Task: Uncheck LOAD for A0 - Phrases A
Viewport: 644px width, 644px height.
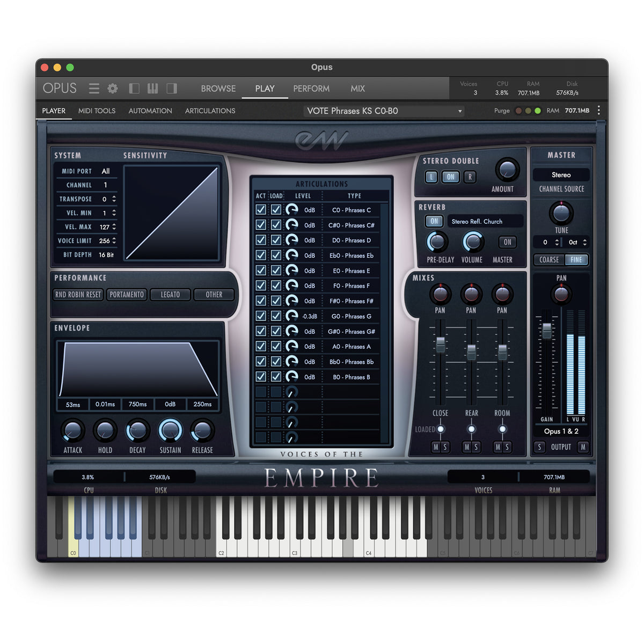Action: tap(276, 346)
